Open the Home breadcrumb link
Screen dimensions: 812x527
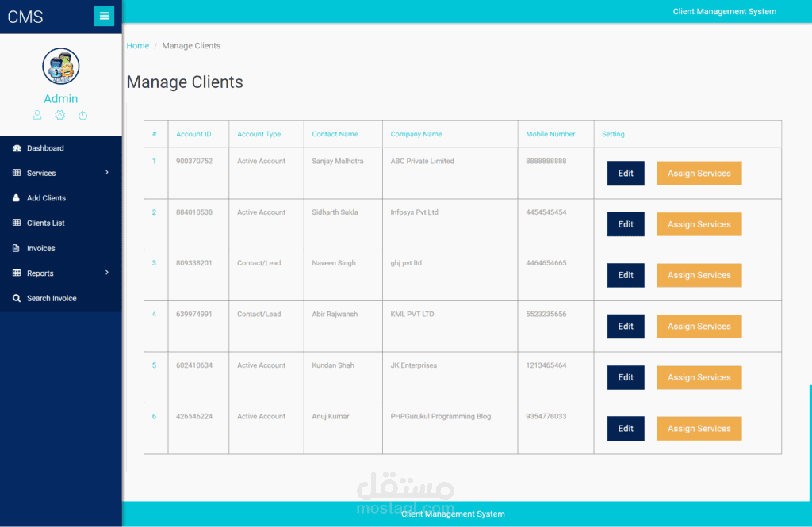[137, 45]
